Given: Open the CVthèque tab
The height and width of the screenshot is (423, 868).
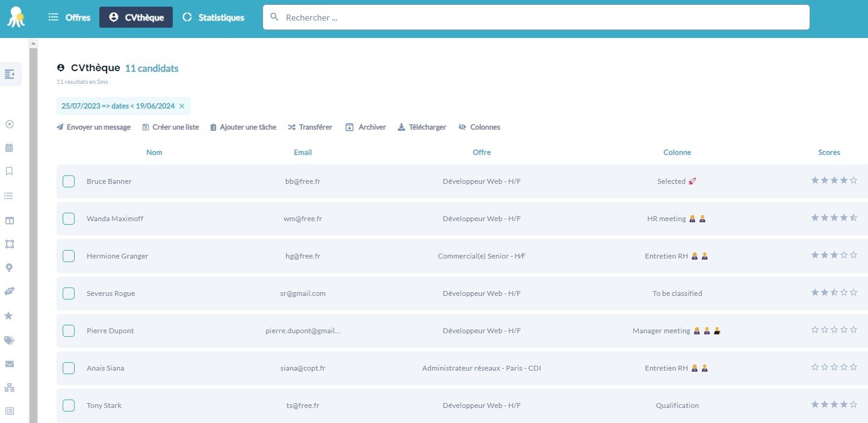Looking at the screenshot, I should tap(136, 17).
